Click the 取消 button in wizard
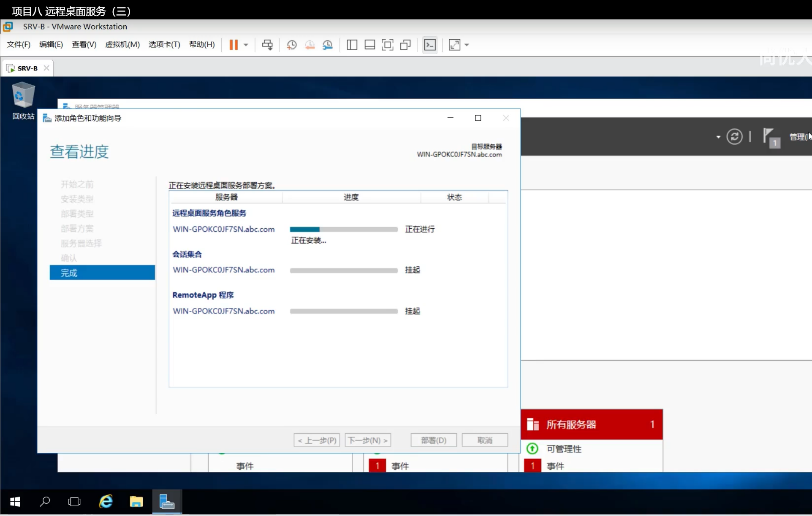The width and height of the screenshot is (812, 516). [484, 440]
